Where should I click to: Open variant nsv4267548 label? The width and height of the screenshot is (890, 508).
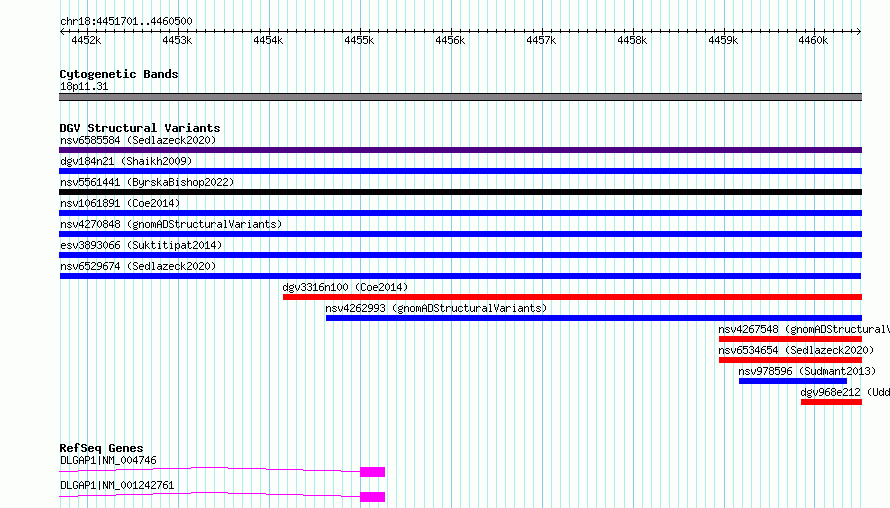pos(804,329)
